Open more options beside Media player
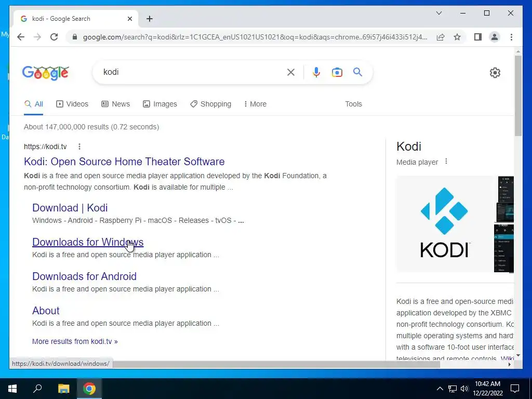This screenshot has width=532, height=399. coord(446,162)
